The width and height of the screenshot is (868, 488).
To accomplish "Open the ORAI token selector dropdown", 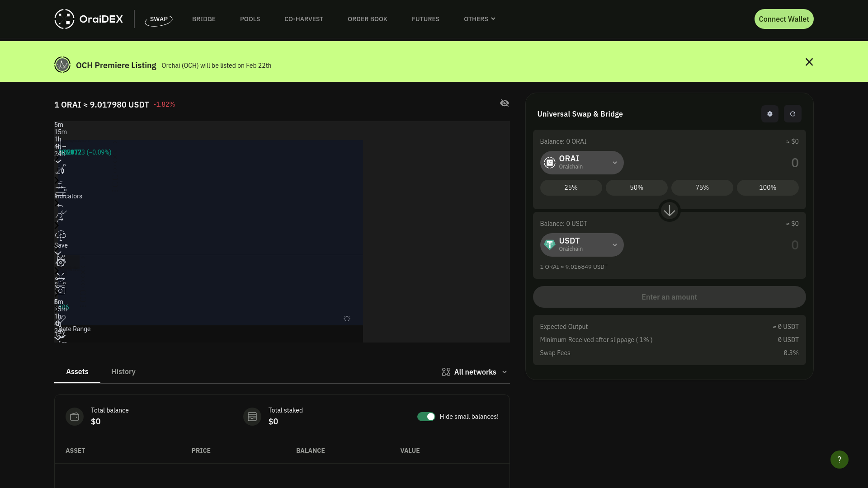I will (x=582, y=163).
